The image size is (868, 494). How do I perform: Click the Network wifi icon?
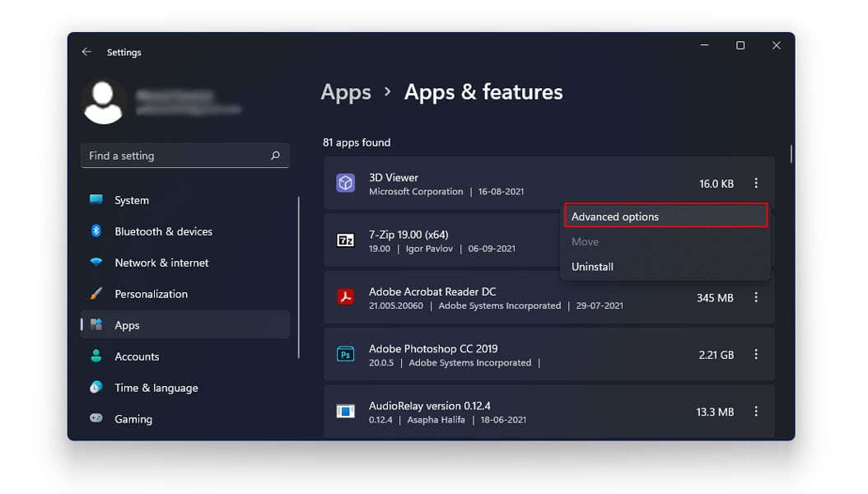pyautogui.click(x=96, y=262)
